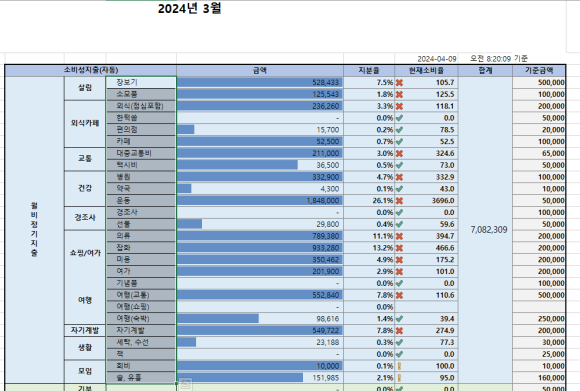Select the 한턱쏨 cell

coord(141,118)
